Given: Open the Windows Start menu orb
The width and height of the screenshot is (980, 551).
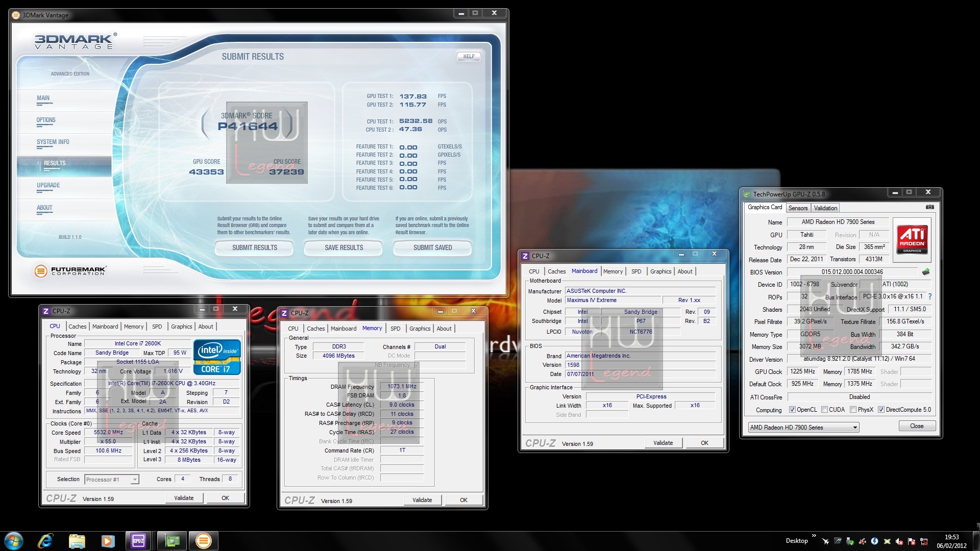Looking at the screenshot, I should coord(14,540).
